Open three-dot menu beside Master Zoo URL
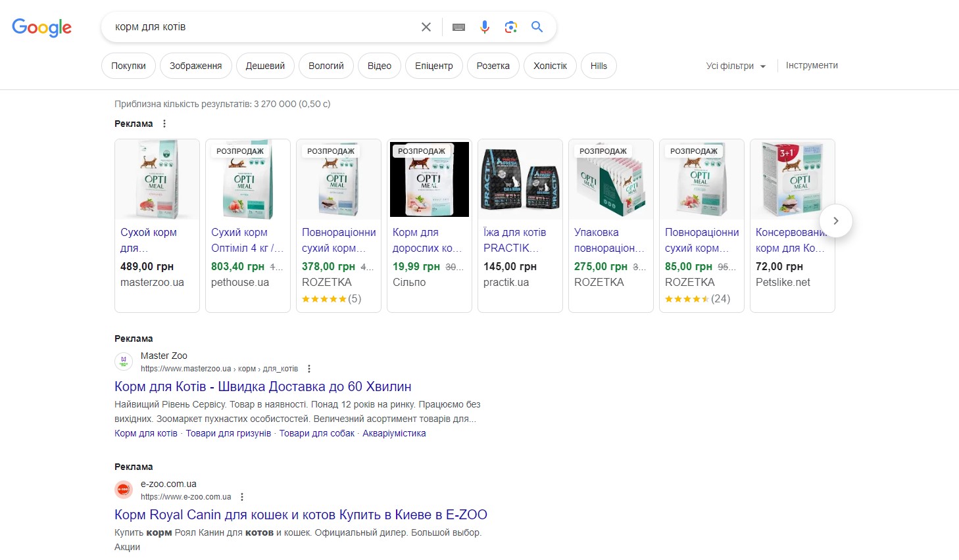This screenshot has height=560, width=959. [x=309, y=369]
